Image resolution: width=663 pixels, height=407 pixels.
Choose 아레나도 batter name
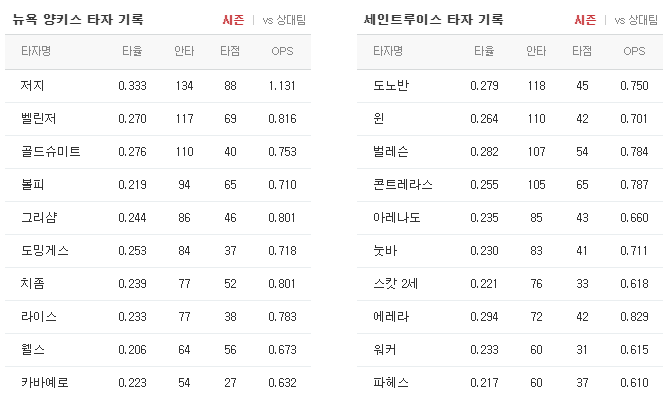tap(397, 217)
